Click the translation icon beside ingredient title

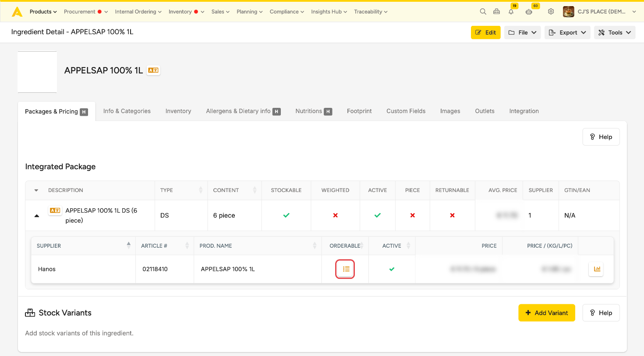pos(153,70)
